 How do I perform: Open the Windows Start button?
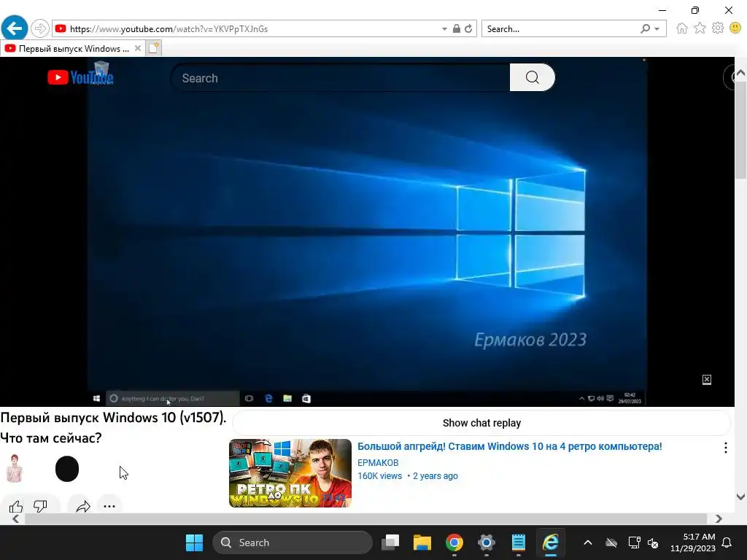[x=194, y=542]
